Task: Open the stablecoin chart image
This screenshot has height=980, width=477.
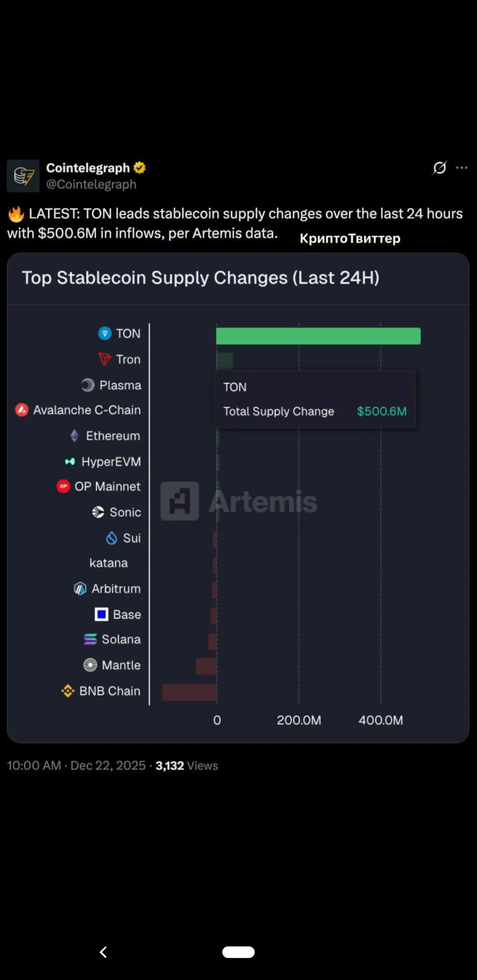Action: point(238,533)
